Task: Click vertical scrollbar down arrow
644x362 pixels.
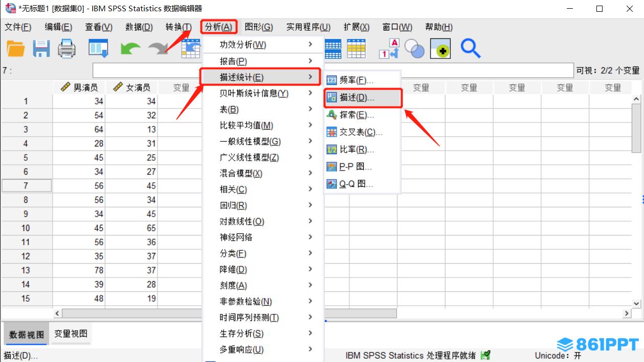Action: point(636,303)
